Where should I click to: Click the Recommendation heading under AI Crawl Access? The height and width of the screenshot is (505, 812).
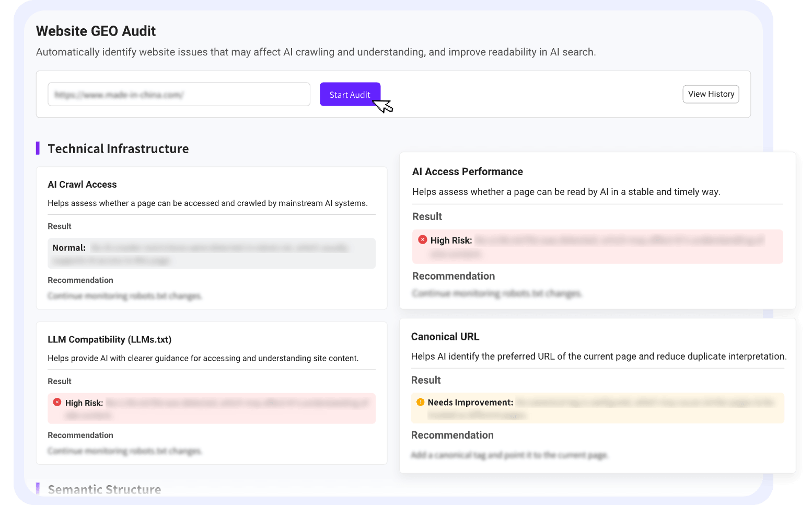tap(80, 280)
